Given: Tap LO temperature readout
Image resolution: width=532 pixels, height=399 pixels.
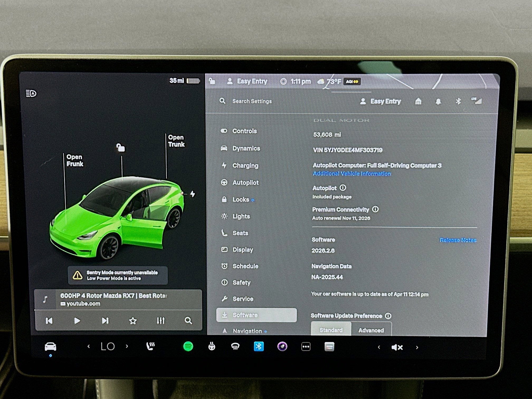Looking at the screenshot, I should coord(108,346).
